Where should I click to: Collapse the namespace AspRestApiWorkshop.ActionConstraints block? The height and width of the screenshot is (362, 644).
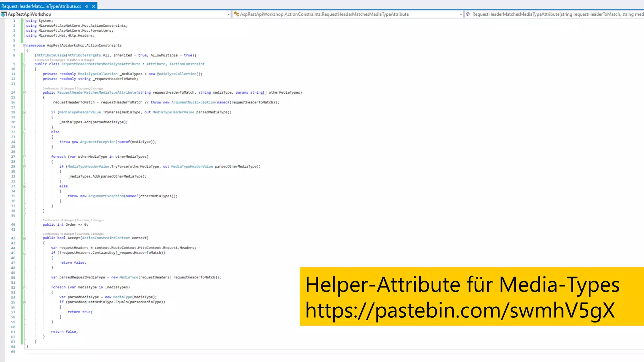click(x=25, y=46)
